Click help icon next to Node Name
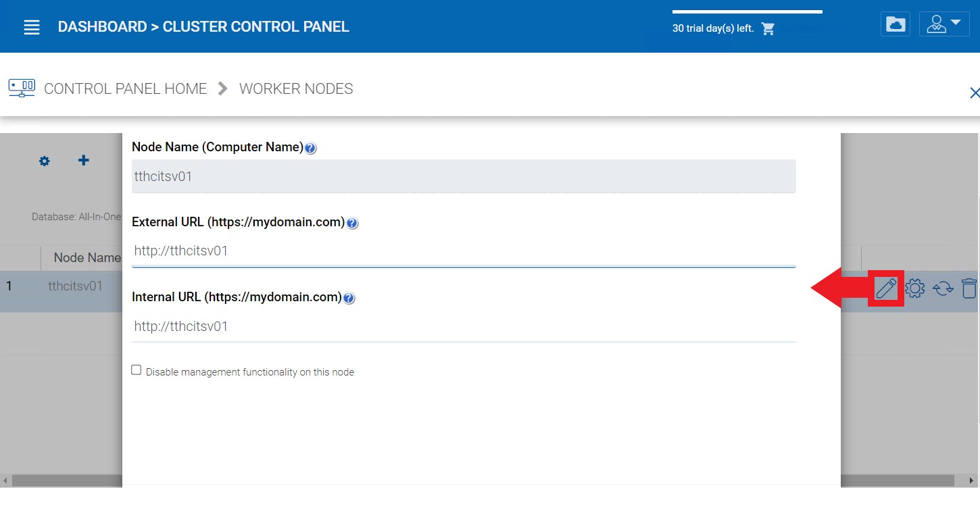 (x=310, y=149)
